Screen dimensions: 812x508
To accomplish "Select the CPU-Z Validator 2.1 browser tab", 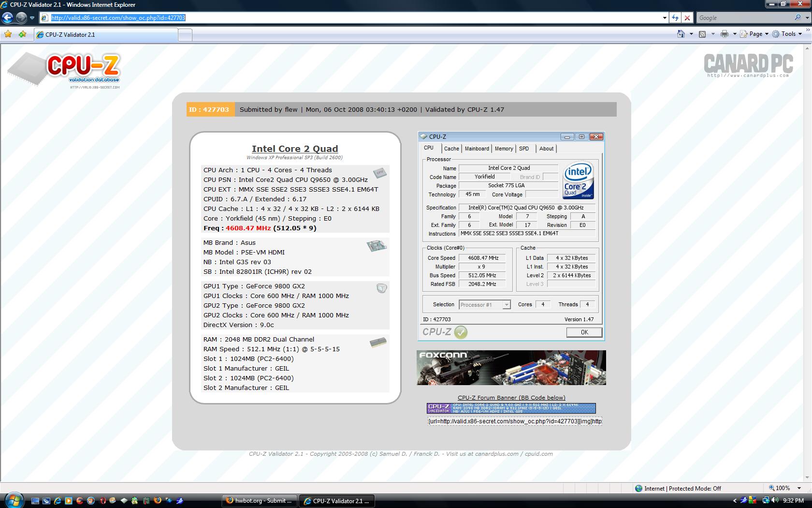I will click(105, 34).
